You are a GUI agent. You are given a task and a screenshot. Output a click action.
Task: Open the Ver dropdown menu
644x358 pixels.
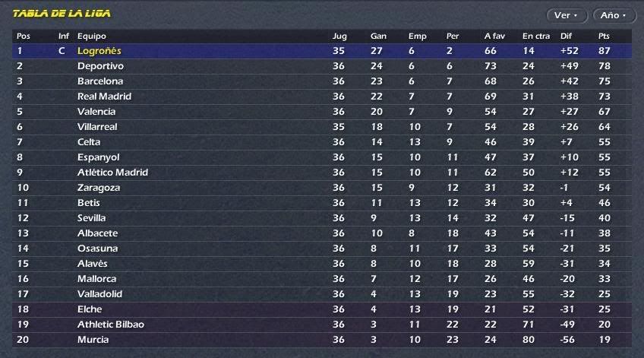pyautogui.click(x=567, y=16)
